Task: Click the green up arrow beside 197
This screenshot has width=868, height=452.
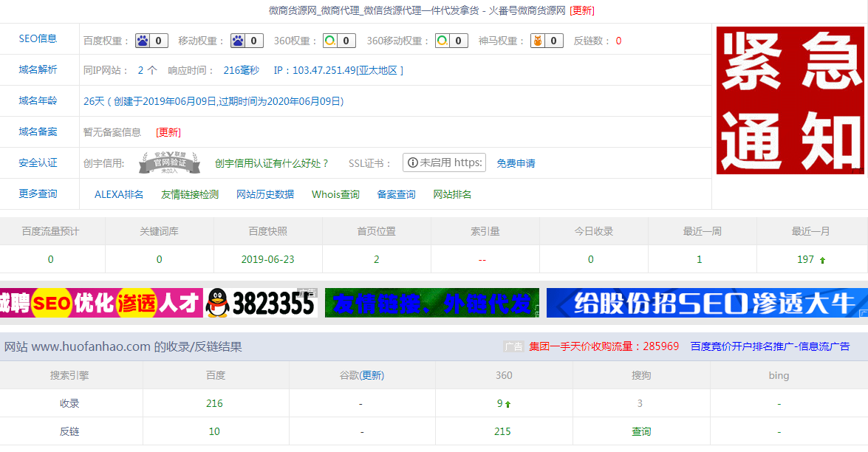Action: tap(823, 261)
